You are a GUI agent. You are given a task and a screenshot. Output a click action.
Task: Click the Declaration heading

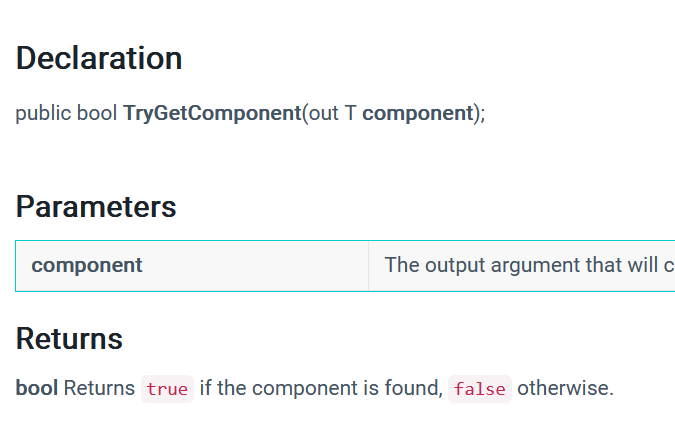point(99,59)
